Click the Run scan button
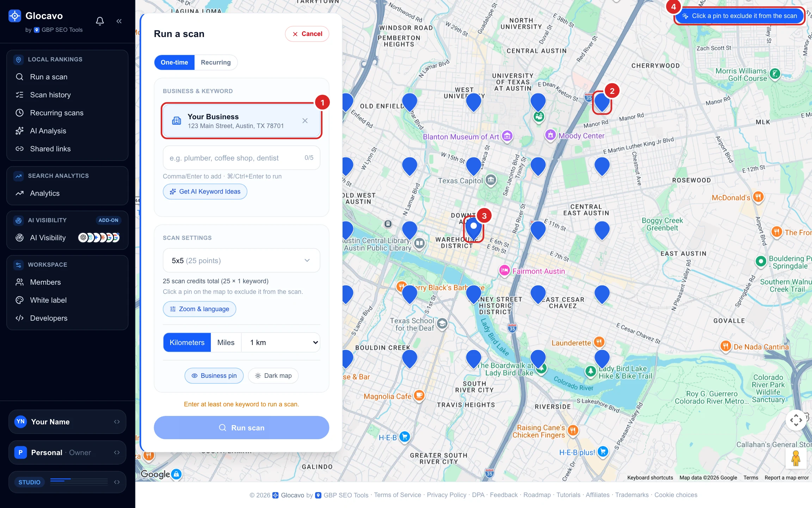 point(241,428)
